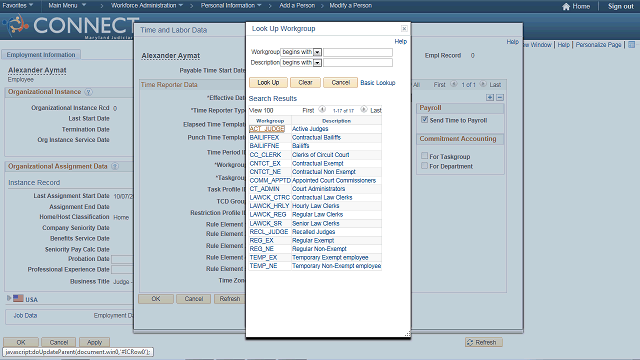Open Help link in Look Up Workgroup dialog
This screenshot has width=640, height=360.
click(400, 42)
